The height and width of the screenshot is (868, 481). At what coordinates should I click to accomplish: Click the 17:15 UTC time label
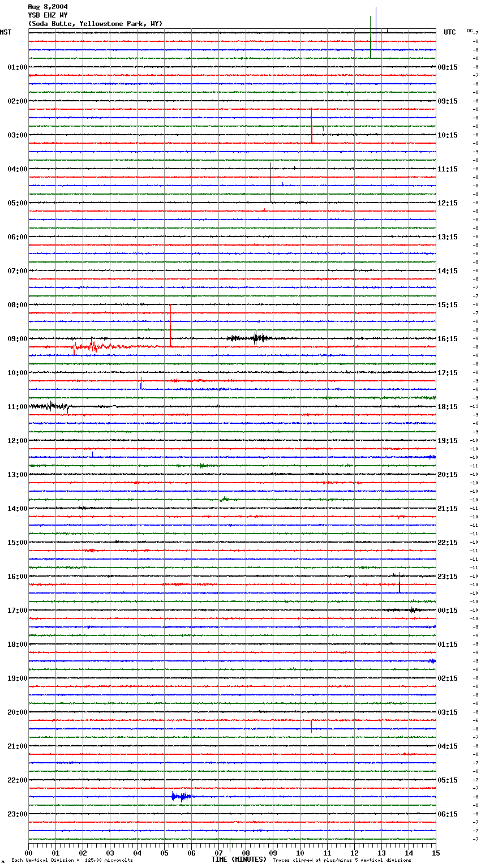click(x=448, y=373)
